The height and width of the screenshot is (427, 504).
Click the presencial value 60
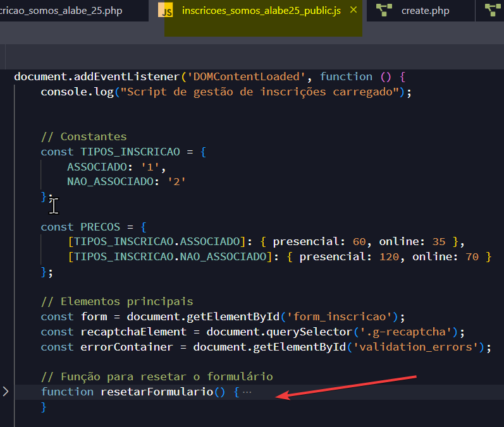point(359,242)
